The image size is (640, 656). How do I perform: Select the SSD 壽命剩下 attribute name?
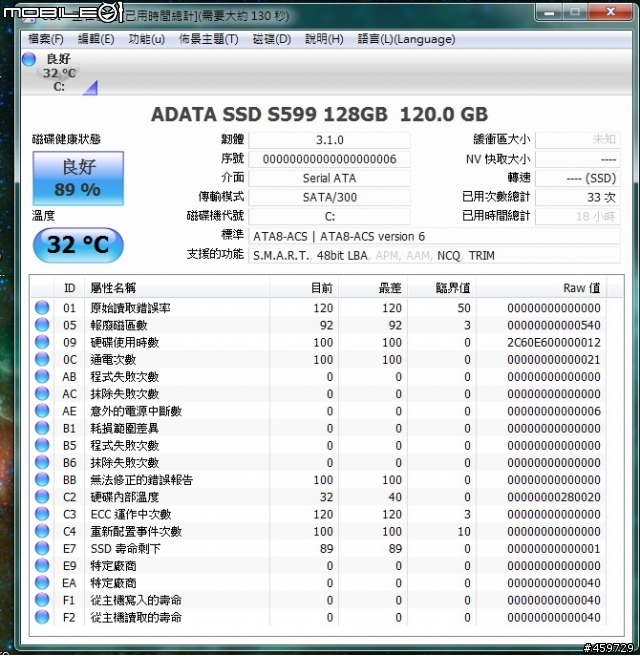pyautogui.click(x=125, y=548)
